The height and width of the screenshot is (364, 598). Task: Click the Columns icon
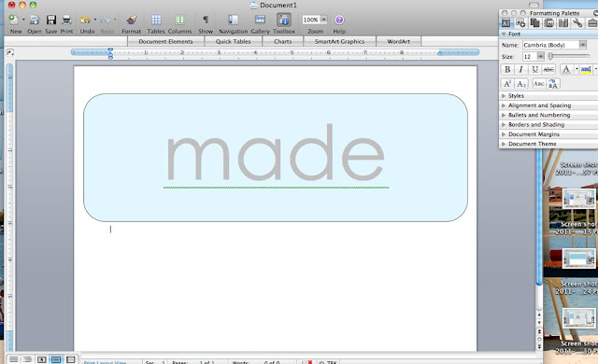point(179,20)
